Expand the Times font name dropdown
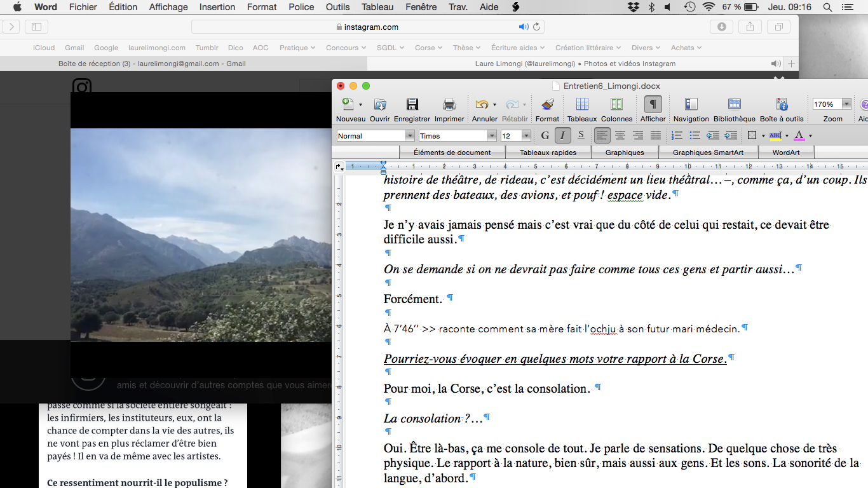The width and height of the screenshot is (868, 488). click(492, 136)
